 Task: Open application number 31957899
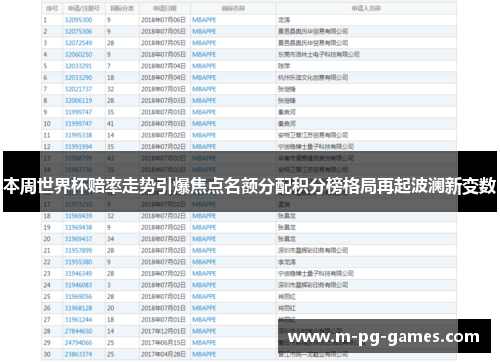tap(78, 250)
